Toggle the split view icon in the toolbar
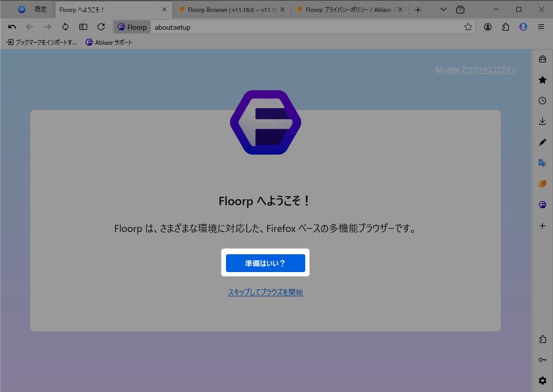Screen dimensions: 553x392 pos(83,27)
